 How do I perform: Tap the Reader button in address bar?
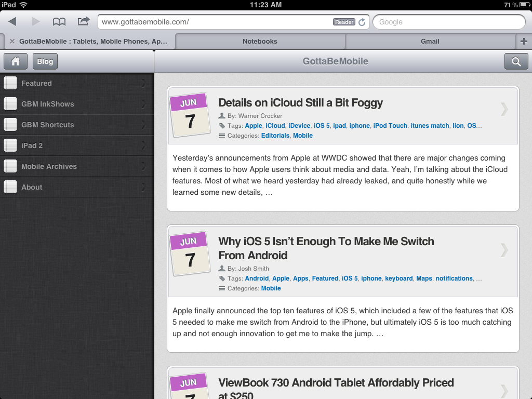(344, 22)
